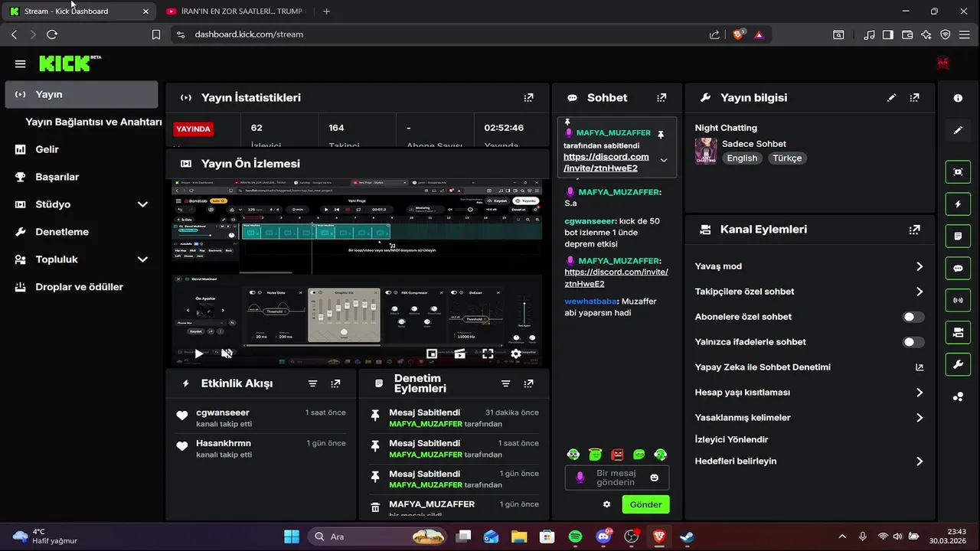The width and height of the screenshot is (980, 551).
Task: Insert the halo green emote
Action: point(595,455)
